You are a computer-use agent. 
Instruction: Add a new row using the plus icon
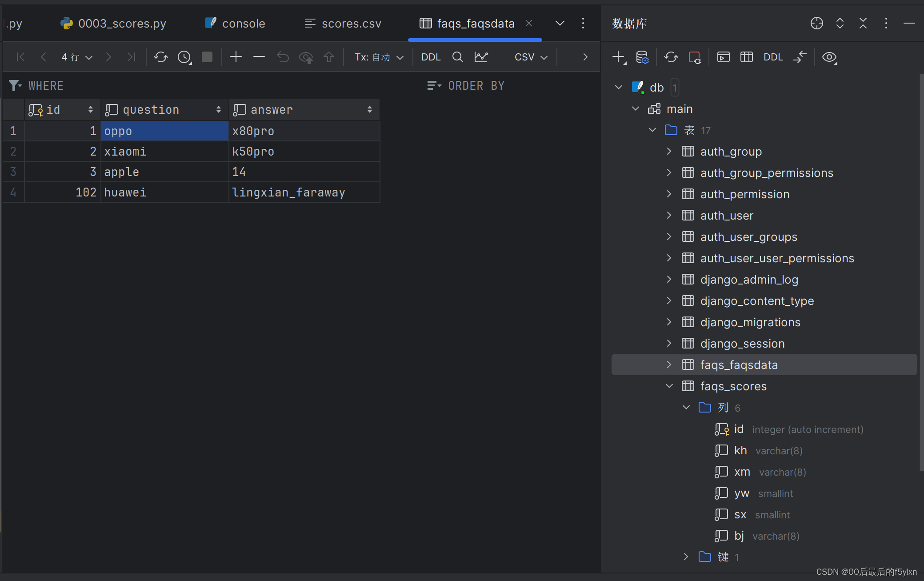(236, 57)
